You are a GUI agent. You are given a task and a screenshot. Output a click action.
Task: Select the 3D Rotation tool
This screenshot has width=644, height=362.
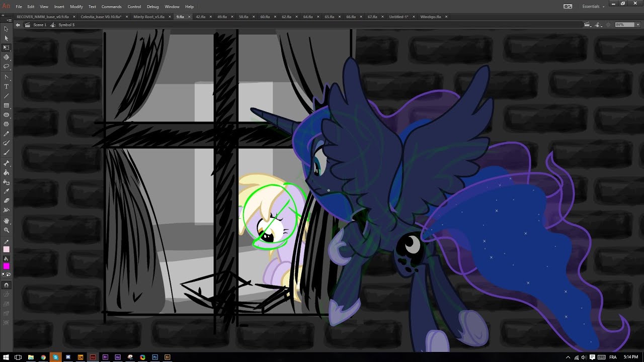pos(6,57)
